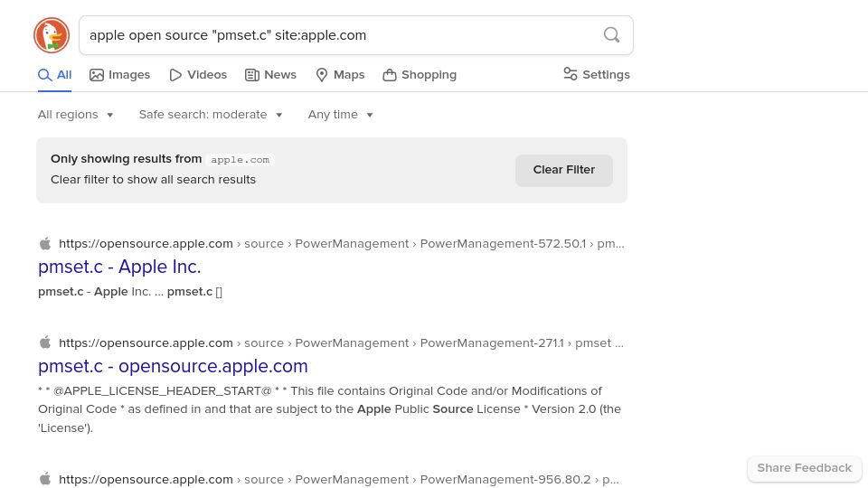The width and height of the screenshot is (868, 488).
Task: Click the PowerManagement-271.1 result URL
Action: coord(341,343)
